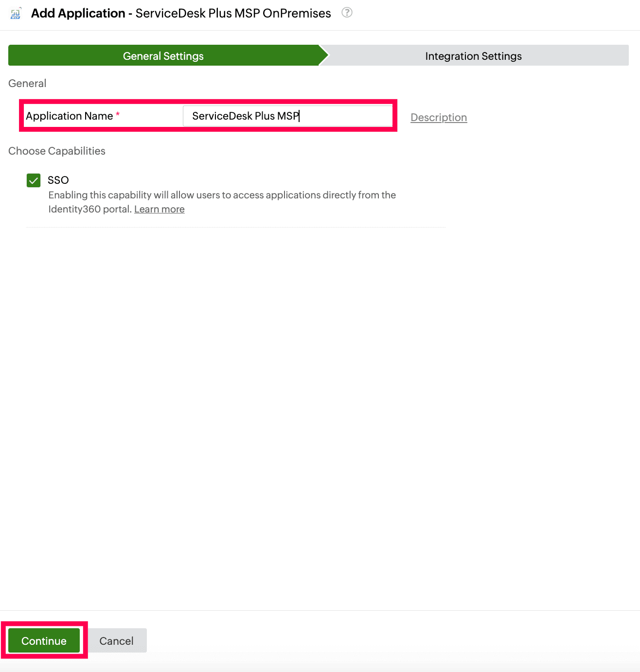Open the help question mark icon
The height and width of the screenshot is (672, 640).
click(347, 13)
